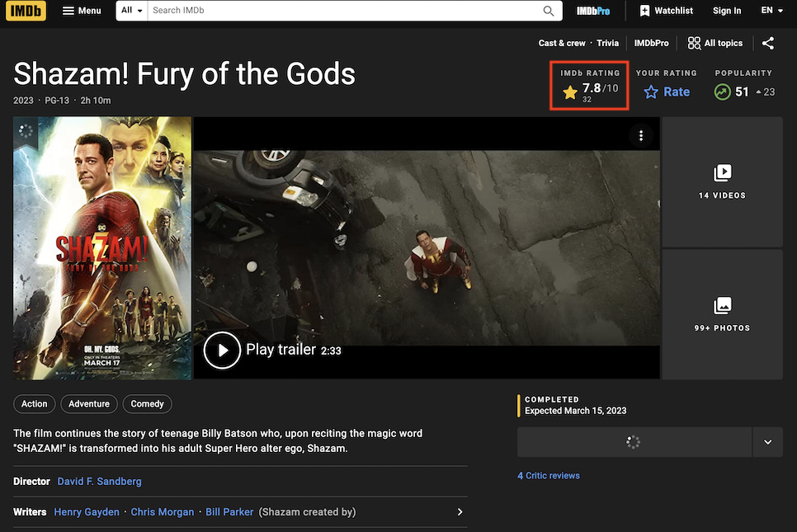Open the All search category dropdown
797x532 pixels.
[x=132, y=11]
